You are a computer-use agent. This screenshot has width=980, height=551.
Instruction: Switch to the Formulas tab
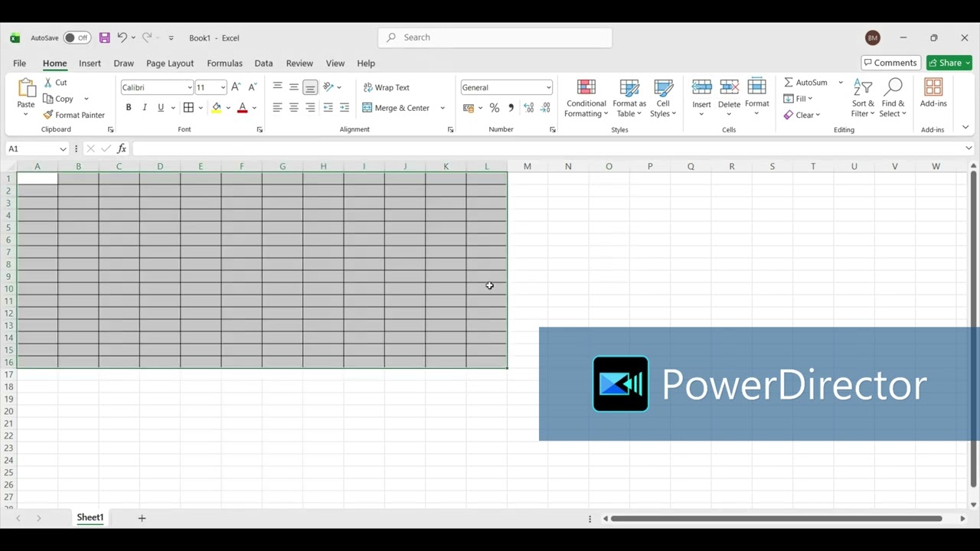(x=224, y=64)
